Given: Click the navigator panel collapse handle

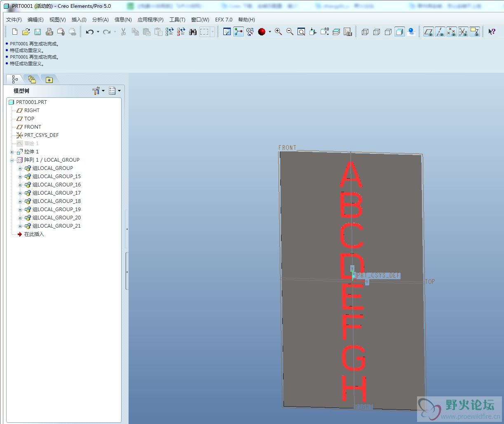Looking at the screenshot, I should click(127, 271).
